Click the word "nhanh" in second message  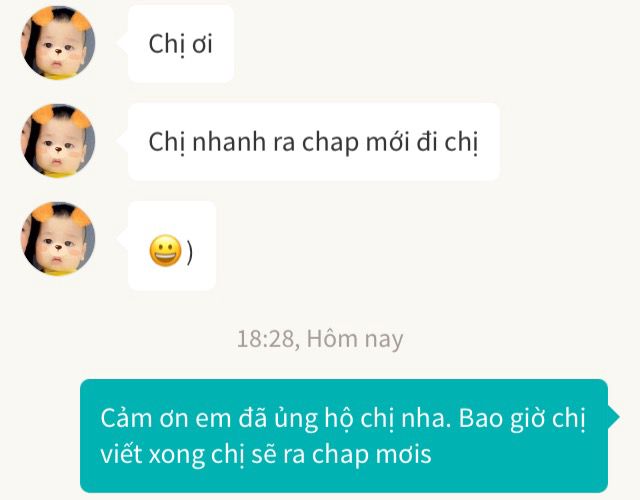[229, 142]
